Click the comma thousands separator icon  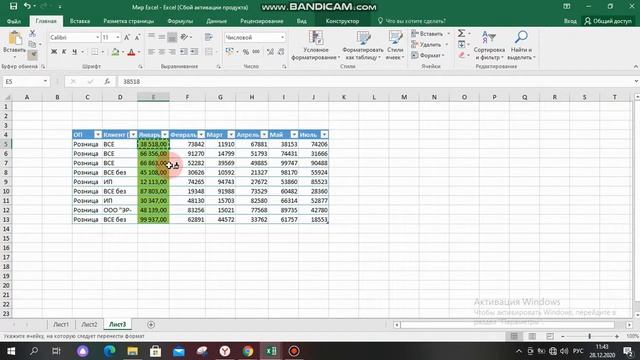pyautogui.click(x=256, y=52)
